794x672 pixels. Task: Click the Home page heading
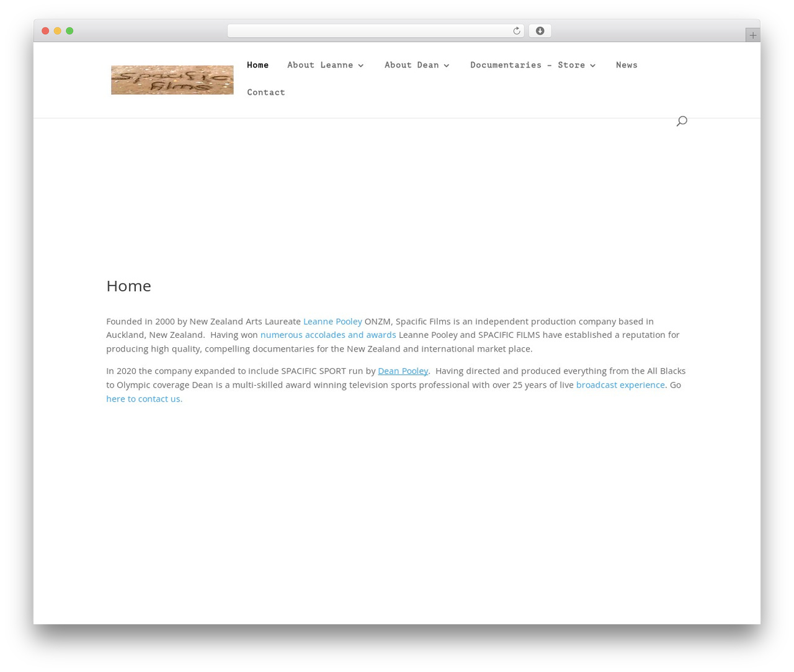point(128,286)
